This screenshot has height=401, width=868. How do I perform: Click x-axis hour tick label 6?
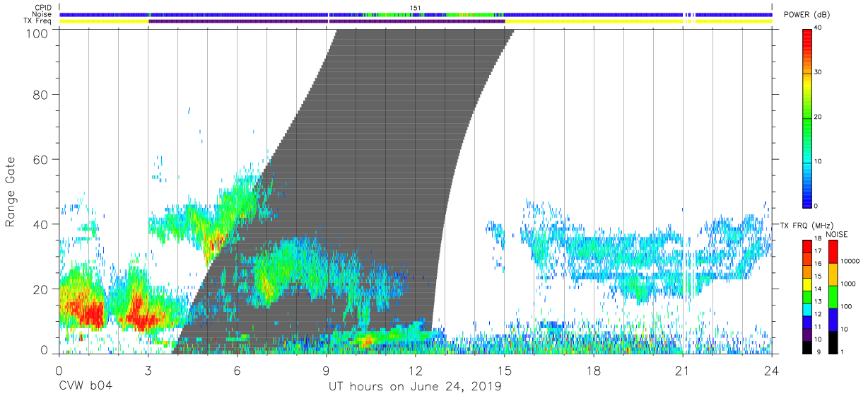tap(237, 370)
